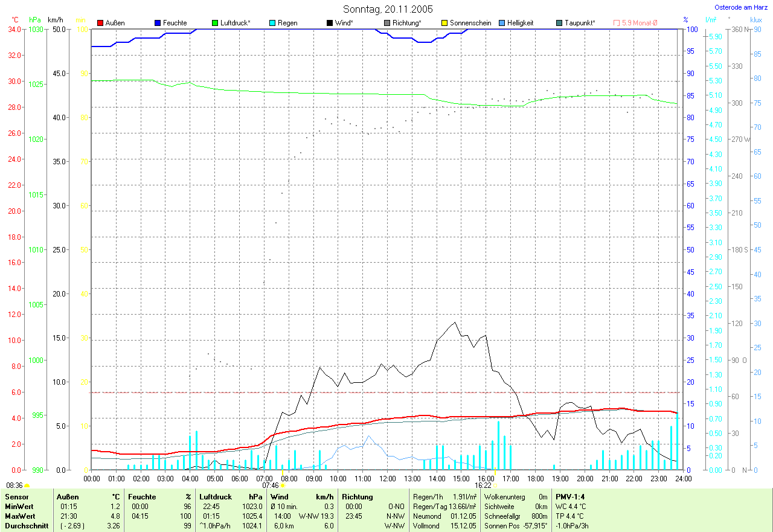The width and height of the screenshot is (773, 532).
Task: Click the sunrise marker at 07:46
Action: pos(283,485)
